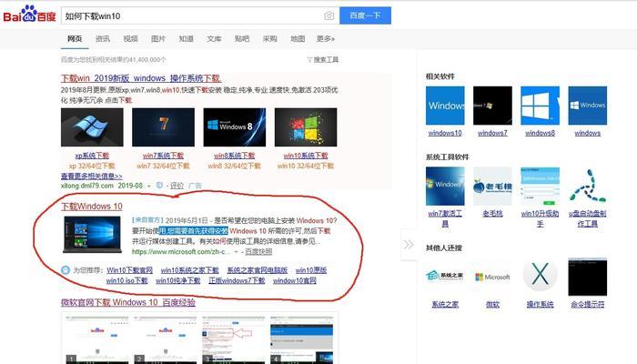The width and height of the screenshot is (637, 364).
Task: Open the xp系统下载 link
Action: point(92,156)
